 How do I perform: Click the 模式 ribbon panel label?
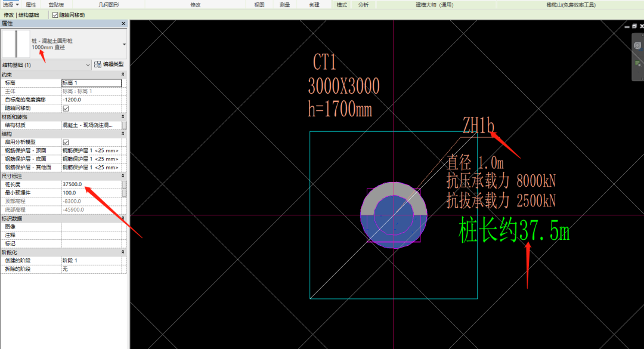coord(342,5)
